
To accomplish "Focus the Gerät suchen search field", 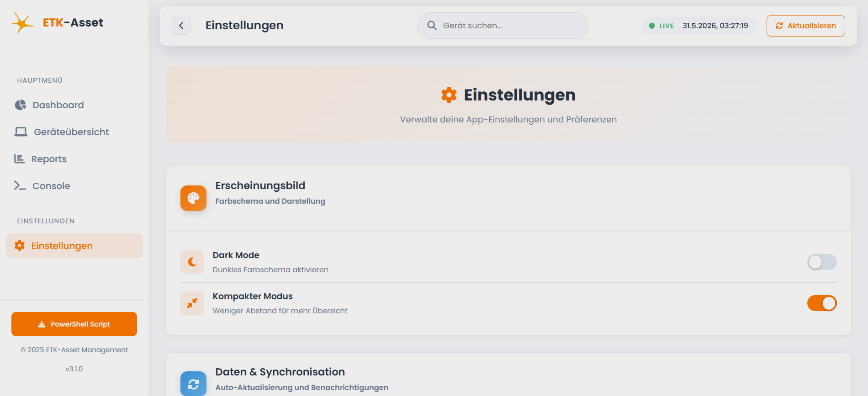I will click(x=503, y=26).
